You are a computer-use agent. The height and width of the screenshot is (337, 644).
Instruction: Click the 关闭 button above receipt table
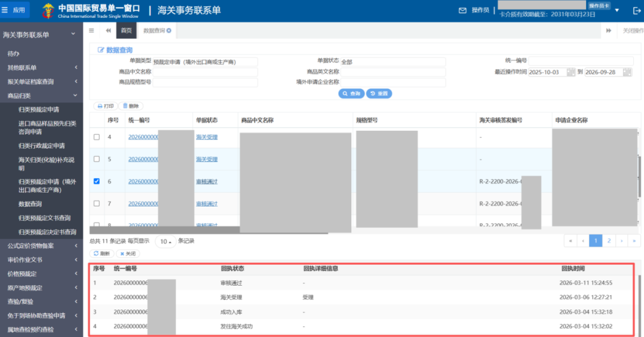(128, 253)
